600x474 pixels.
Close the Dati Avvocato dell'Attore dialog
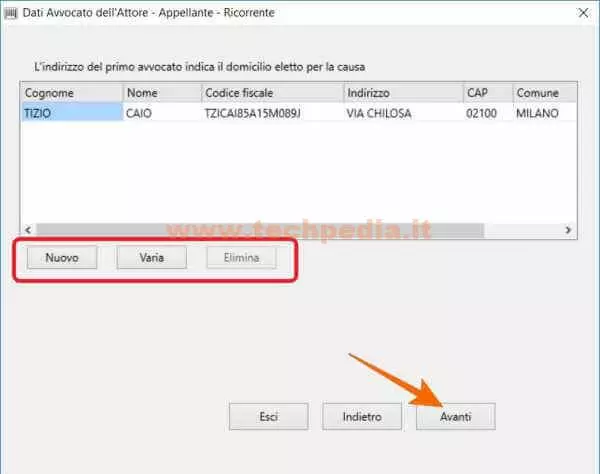click(582, 13)
